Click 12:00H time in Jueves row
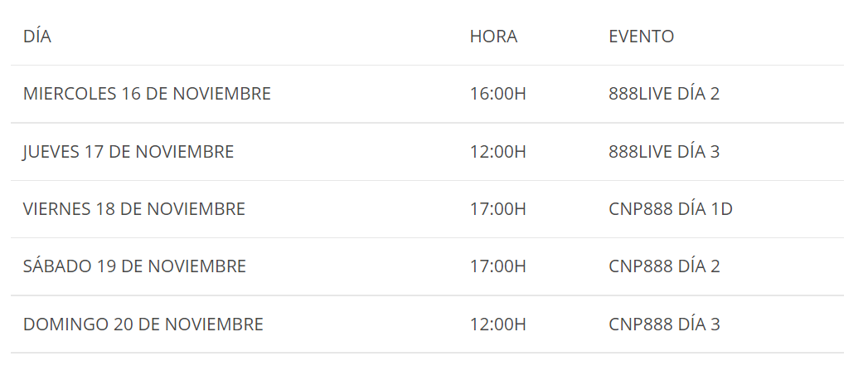 tap(497, 151)
